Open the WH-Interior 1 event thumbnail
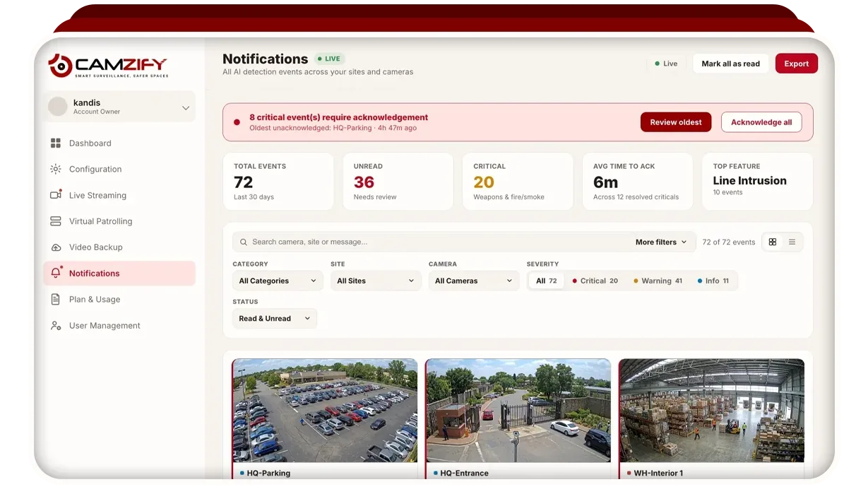The height and width of the screenshot is (489, 868). (711, 411)
